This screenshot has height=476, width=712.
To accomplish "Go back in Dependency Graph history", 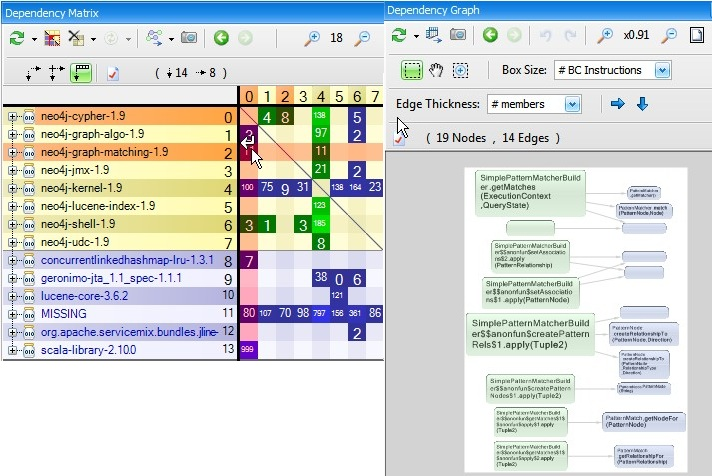I will click(x=490, y=35).
